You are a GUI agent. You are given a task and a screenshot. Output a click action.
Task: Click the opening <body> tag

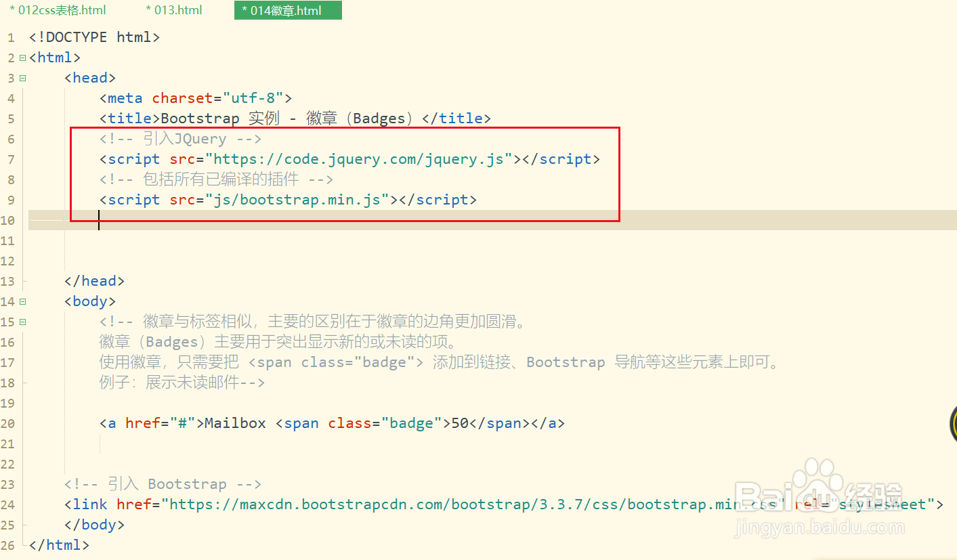(x=91, y=301)
